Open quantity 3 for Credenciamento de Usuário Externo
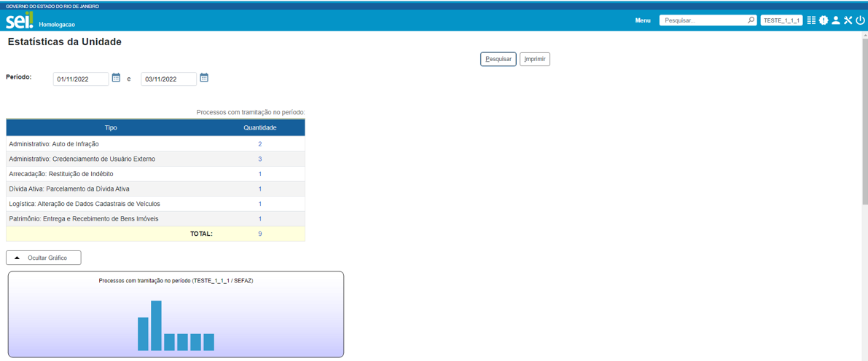Screen dimensions: 868x361 259,159
